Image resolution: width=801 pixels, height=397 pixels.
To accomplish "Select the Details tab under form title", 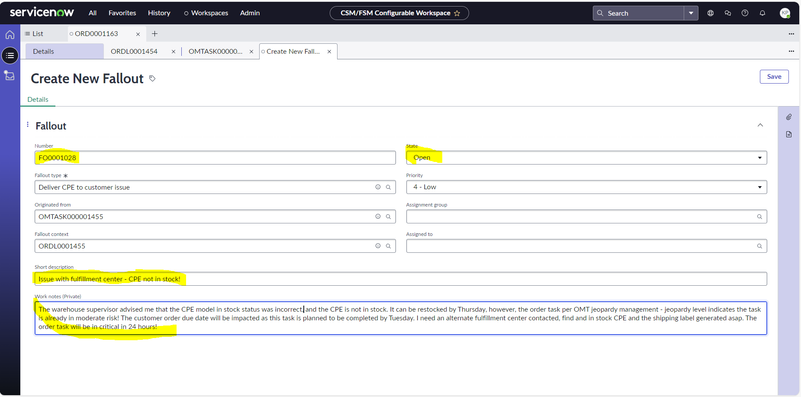I will point(38,100).
